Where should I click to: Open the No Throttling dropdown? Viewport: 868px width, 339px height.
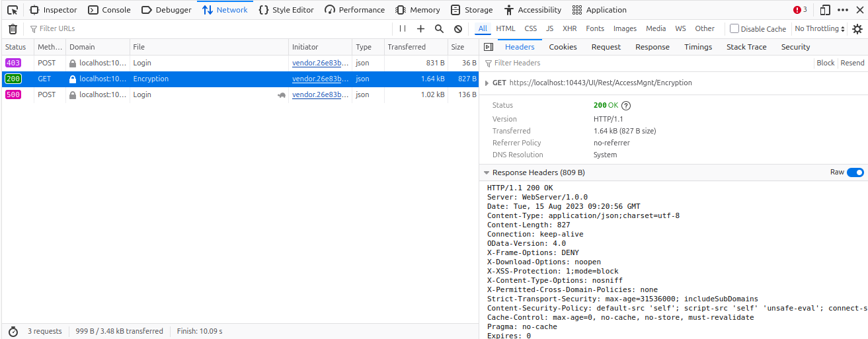pyautogui.click(x=820, y=29)
